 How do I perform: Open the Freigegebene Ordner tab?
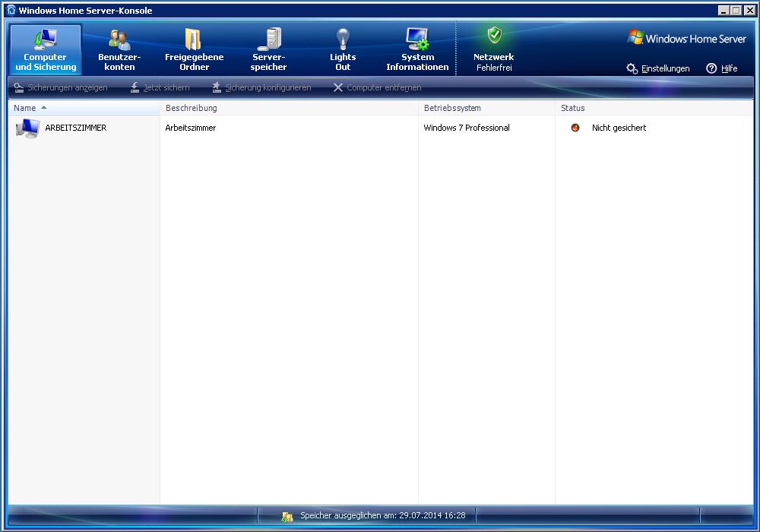194,49
